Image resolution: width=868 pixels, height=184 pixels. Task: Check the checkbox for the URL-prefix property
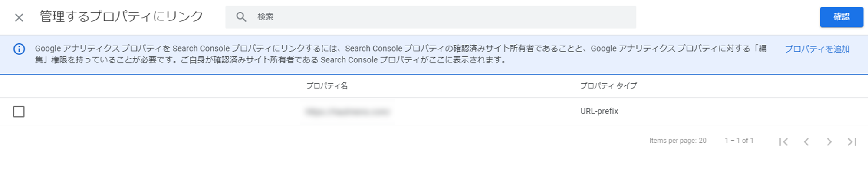19,112
